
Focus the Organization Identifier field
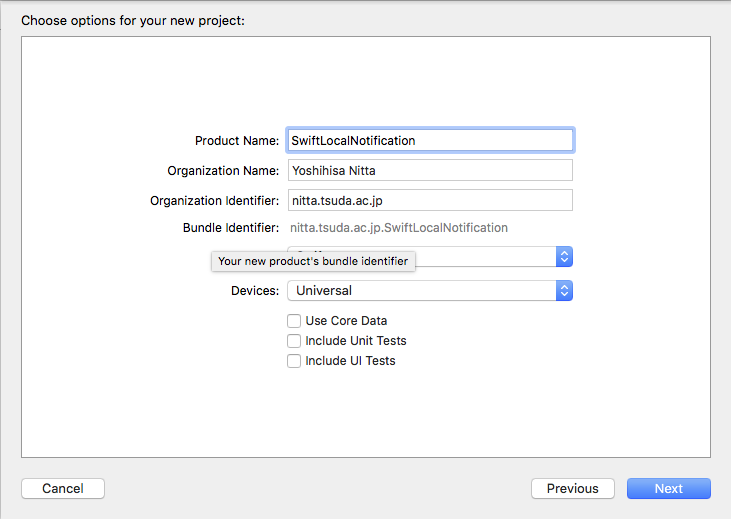click(430, 200)
